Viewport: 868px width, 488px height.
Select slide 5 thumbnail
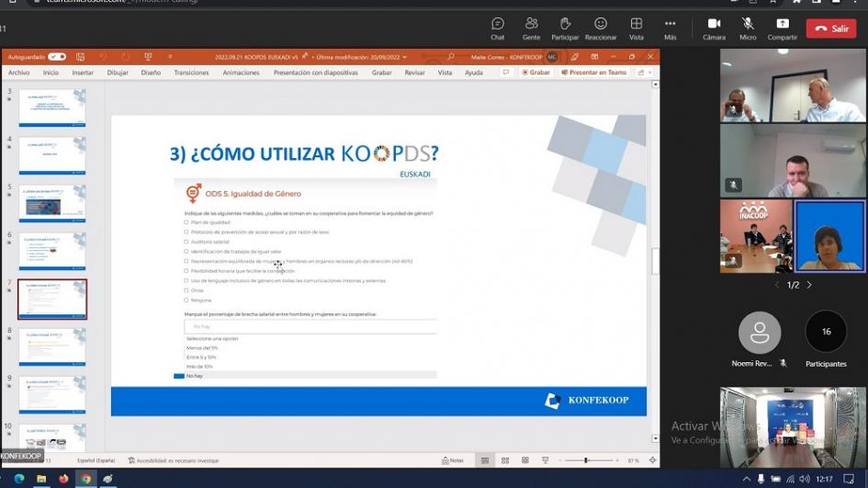(x=52, y=203)
